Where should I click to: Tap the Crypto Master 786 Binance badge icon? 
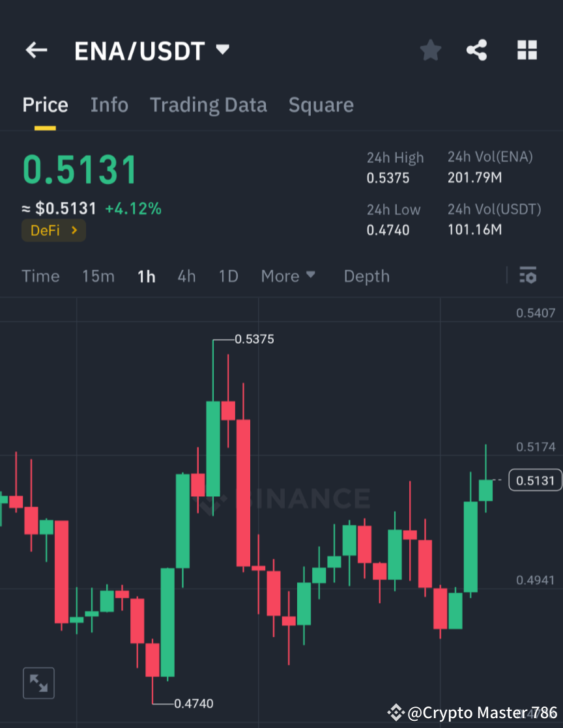395,713
